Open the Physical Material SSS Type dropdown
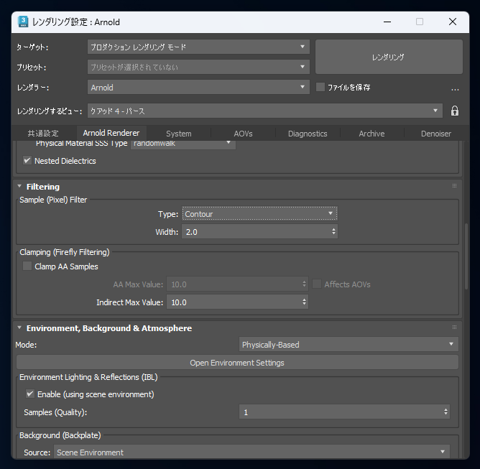The width and height of the screenshot is (480, 469). pyautogui.click(x=183, y=144)
